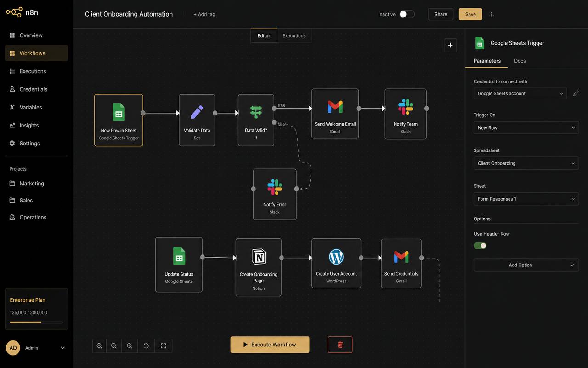Open the Executions sidebar item
588x368 pixels.
tap(36, 71)
